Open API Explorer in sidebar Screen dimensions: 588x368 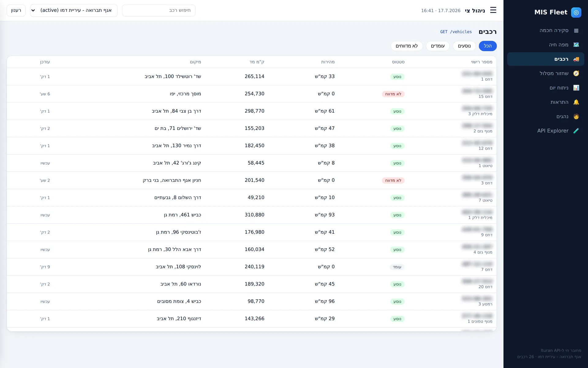pos(546,131)
